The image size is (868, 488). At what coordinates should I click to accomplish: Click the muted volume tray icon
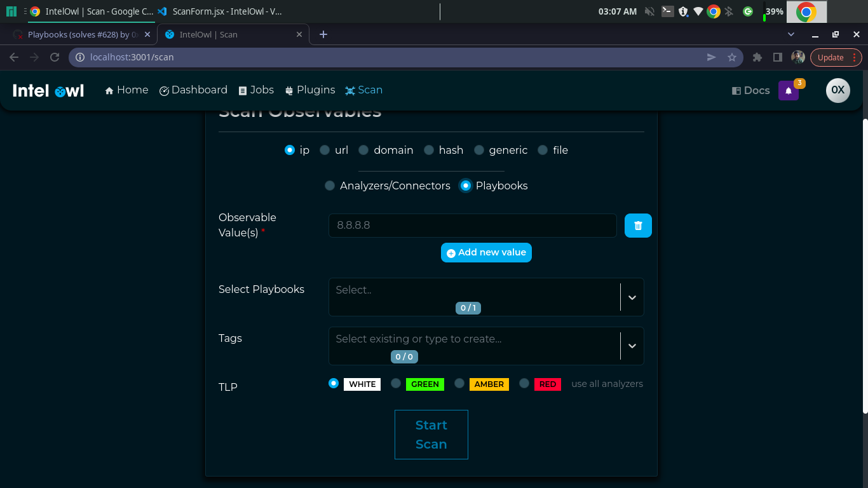tap(649, 11)
